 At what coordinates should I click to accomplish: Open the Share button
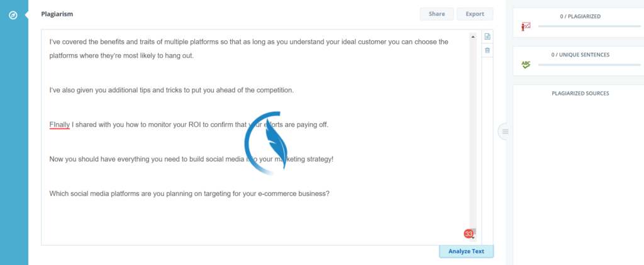436,14
